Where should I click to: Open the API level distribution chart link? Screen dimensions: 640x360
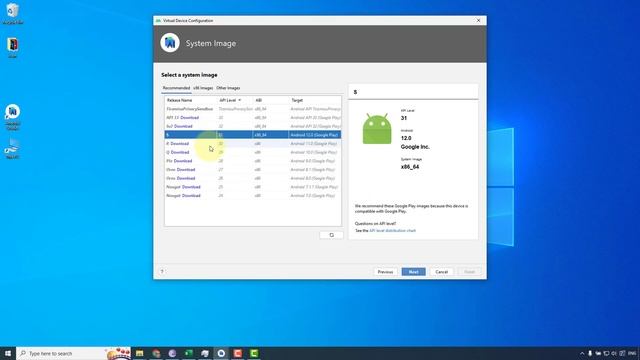(x=392, y=231)
